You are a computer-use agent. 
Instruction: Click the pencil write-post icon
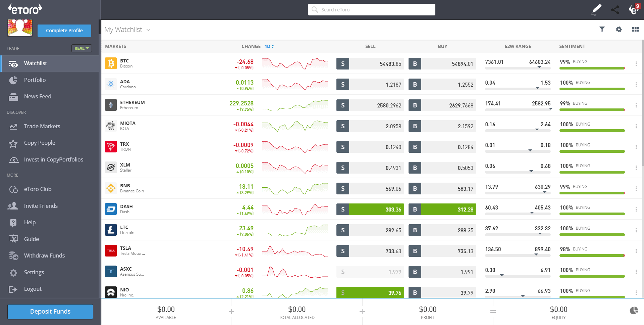[x=596, y=9]
